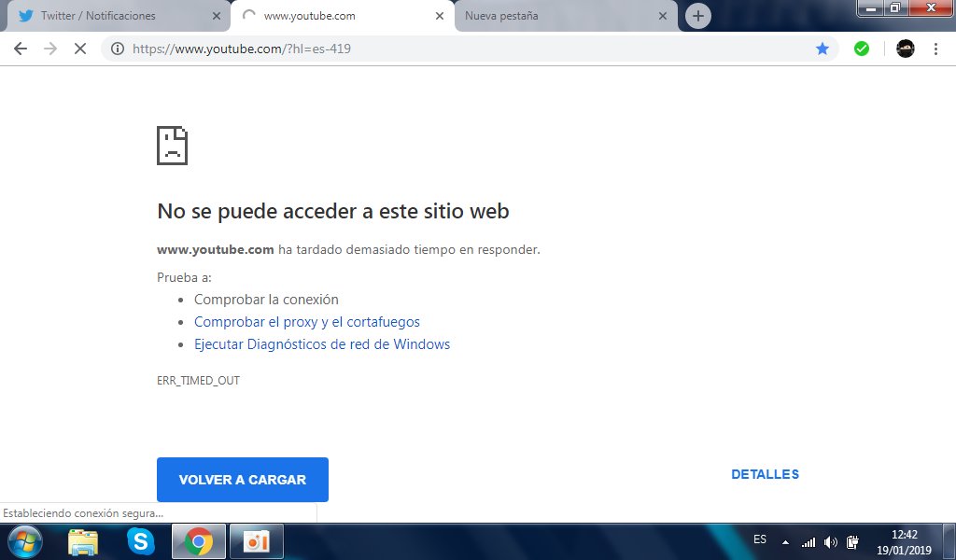Click the sad page error icon

click(173, 145)
